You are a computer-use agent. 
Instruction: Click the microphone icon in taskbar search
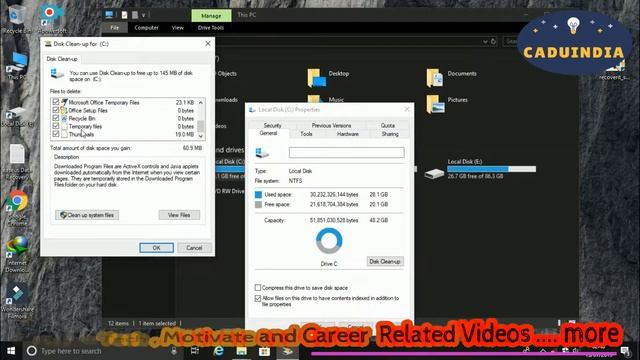[x=174, y=351]
